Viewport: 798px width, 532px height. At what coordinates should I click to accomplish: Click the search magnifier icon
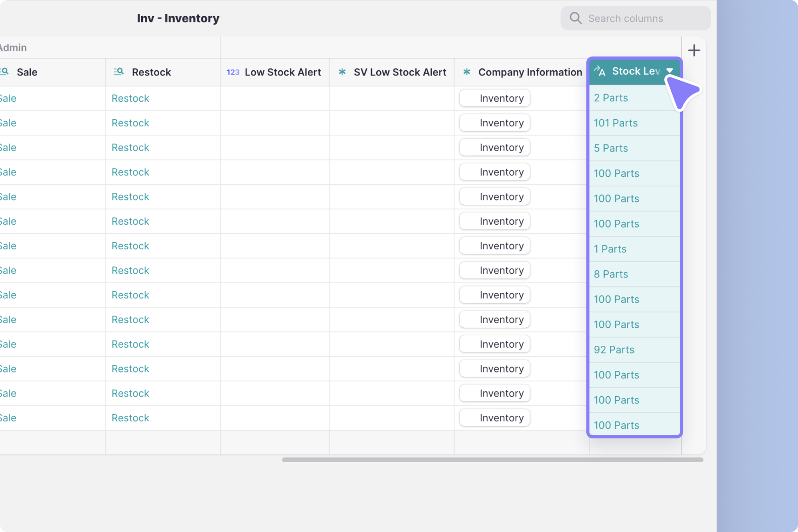pyautogui.click(x=575, y=19)
